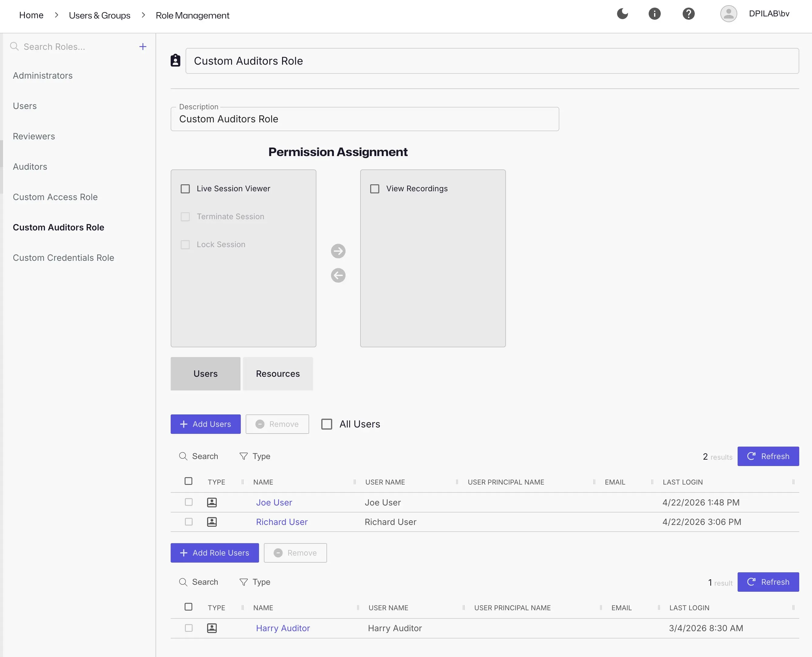The image size is (812, 657).
Task: Check the View Recordings permission
Action: [375, 189]
